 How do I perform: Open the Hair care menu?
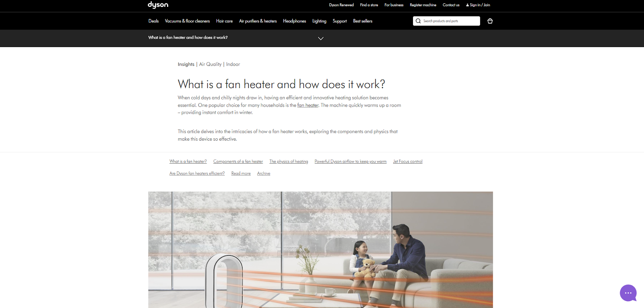[x=224, y=21]
